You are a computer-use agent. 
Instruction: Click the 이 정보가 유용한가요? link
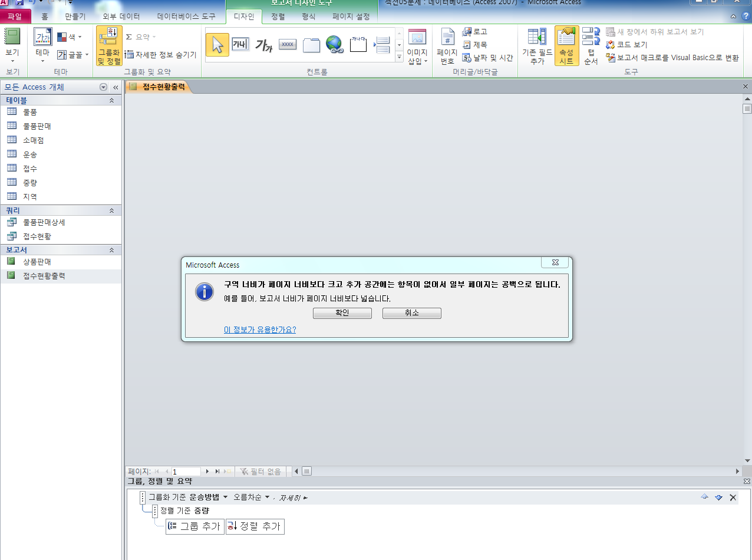[260, 330]
